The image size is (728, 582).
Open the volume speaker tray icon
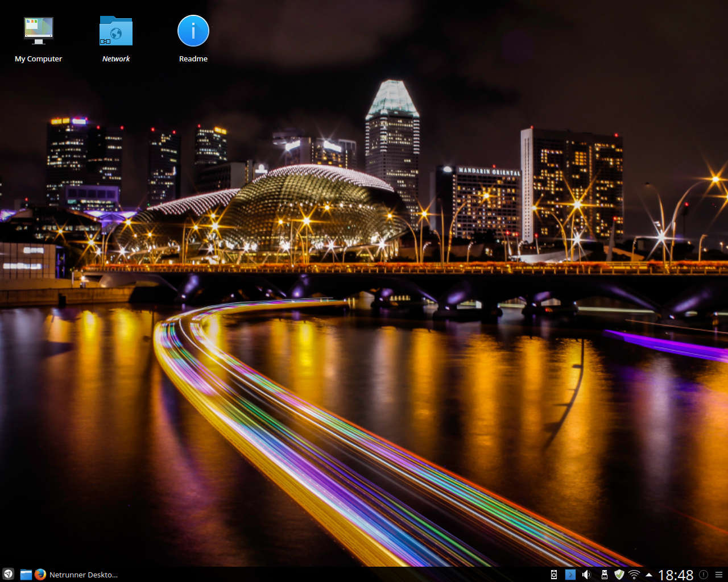(x=586, y=575)
